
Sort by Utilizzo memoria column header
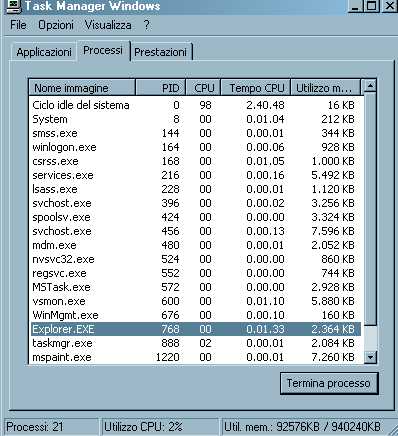pos(325,88)
